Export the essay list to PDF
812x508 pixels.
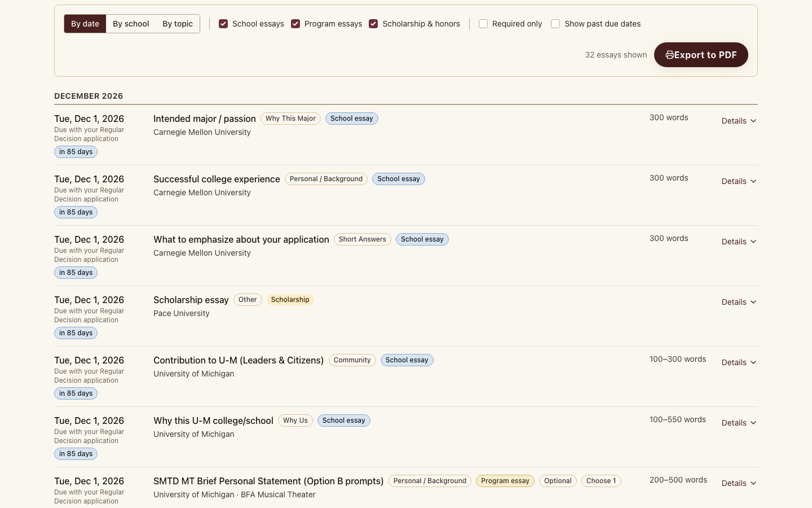[x=701, y=55]
